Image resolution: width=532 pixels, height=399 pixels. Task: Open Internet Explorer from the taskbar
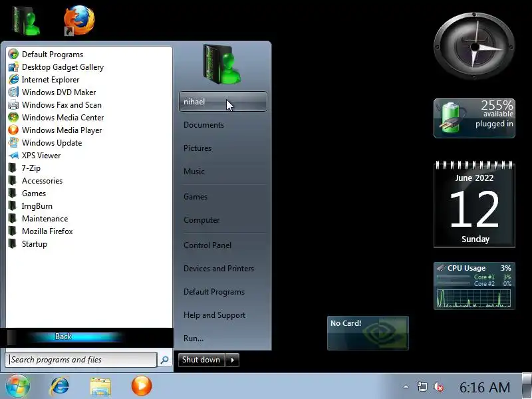[60, 386]
